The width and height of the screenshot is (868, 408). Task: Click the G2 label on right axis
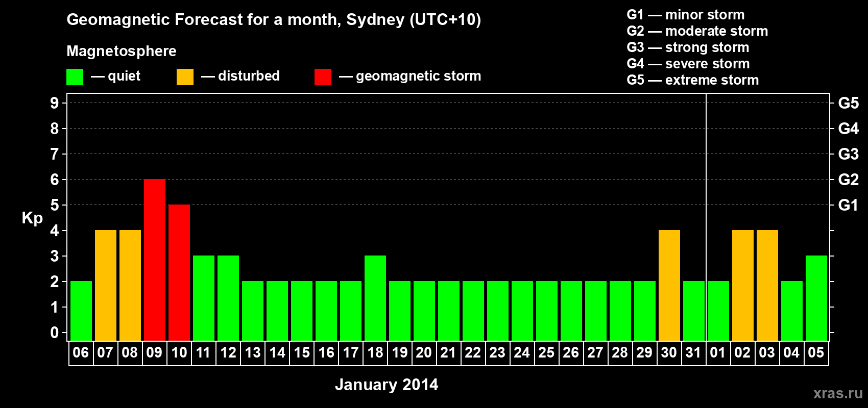849,180
